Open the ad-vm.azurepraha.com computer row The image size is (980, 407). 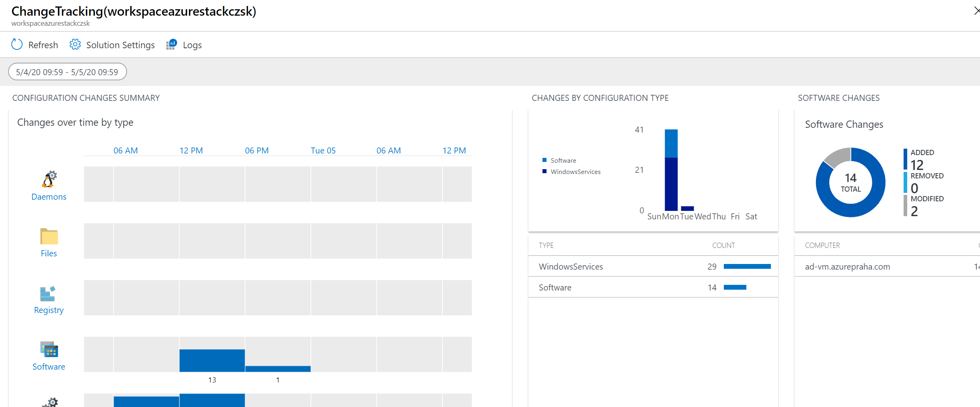[847, 266]
